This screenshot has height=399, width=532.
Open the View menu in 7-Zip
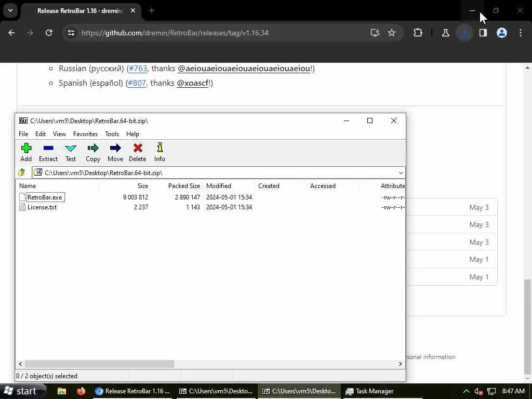[59, 134]
